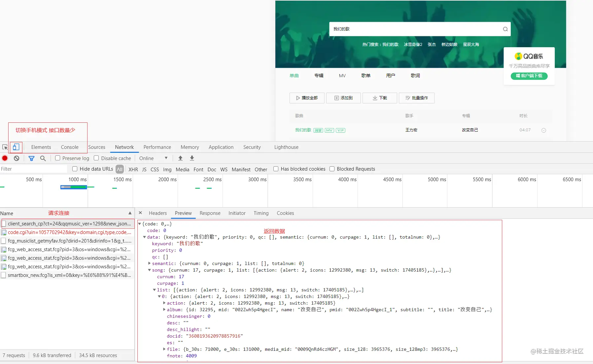Open the Timing tab
Image resolution: width=593 pixels, height=364 pixels.
pos(261,213)
